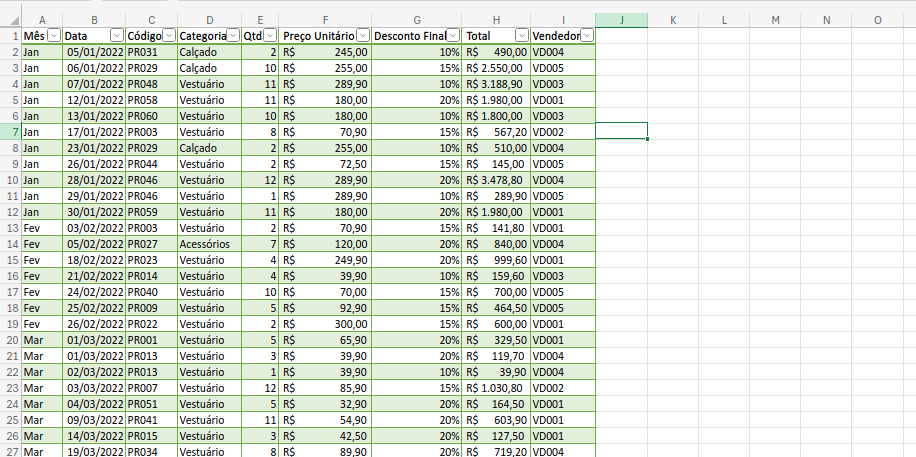Select row 7 header
The image size is (916, 457).
(x=11, y=131)
